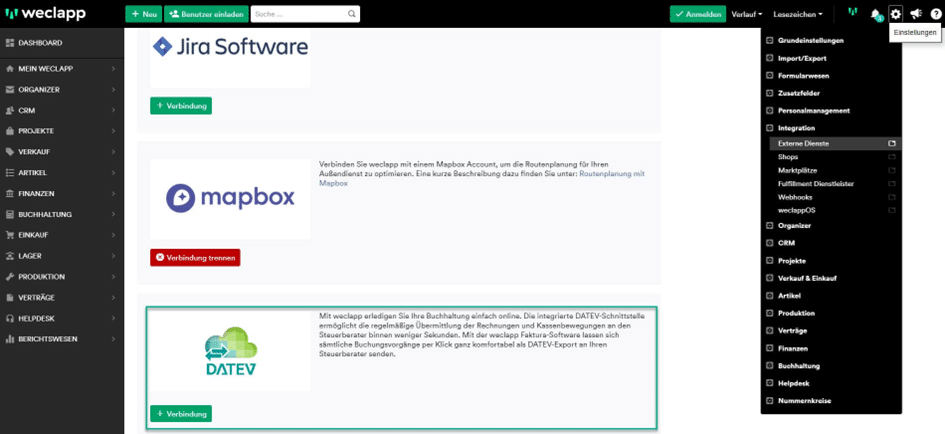Screen dimensions: 945x434
Task: Open the notifications bell icon
Action: (876, 14)
